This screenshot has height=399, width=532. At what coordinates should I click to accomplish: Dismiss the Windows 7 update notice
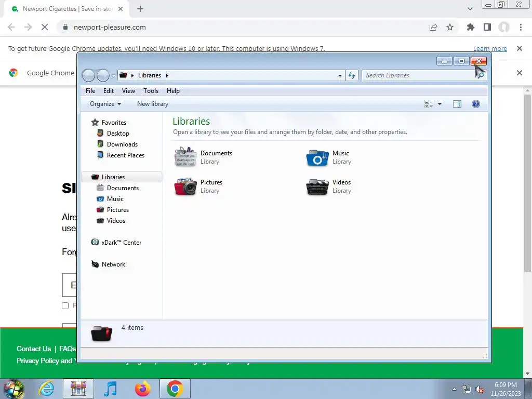pos(519,48)
